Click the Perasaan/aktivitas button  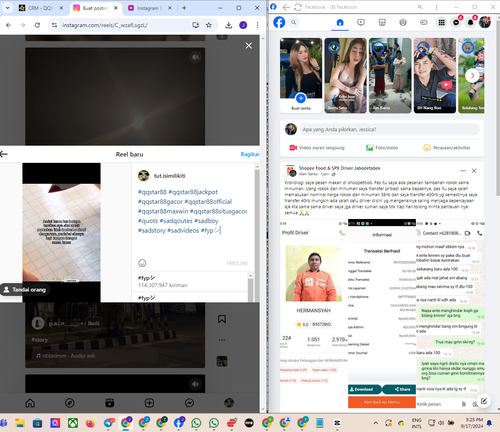pyautogui.click(x=447, y=148)
